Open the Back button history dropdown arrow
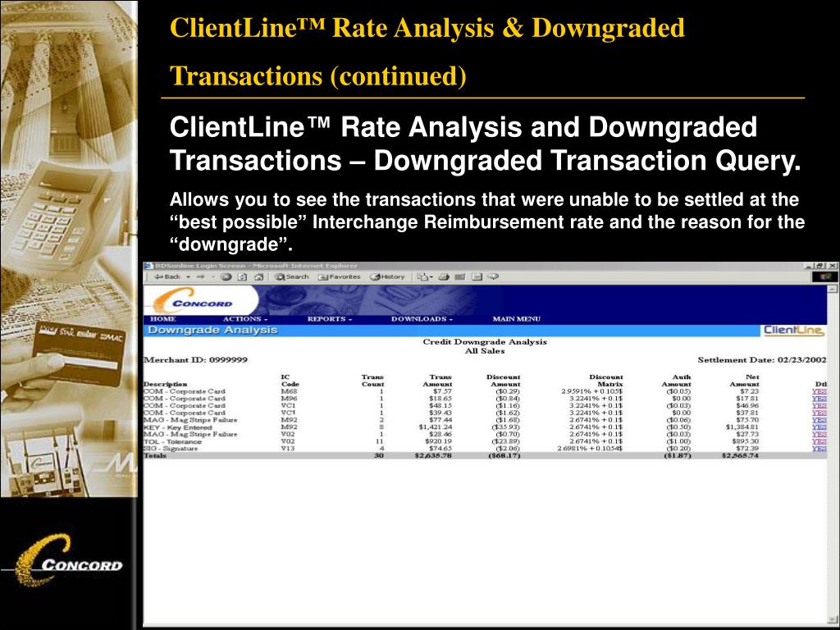Viewport: 840px width, 630px height. (x=188, y=277)
